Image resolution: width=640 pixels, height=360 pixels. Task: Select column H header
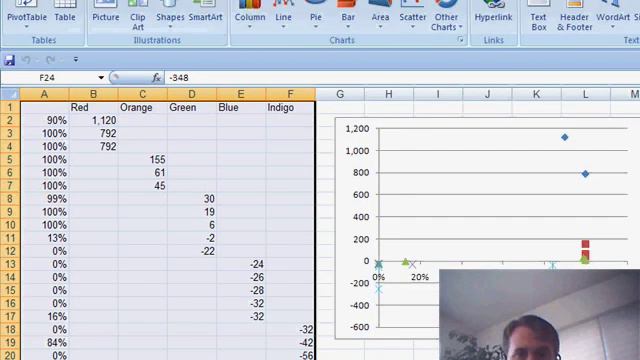pyautogui.click(x=389, y=94)
